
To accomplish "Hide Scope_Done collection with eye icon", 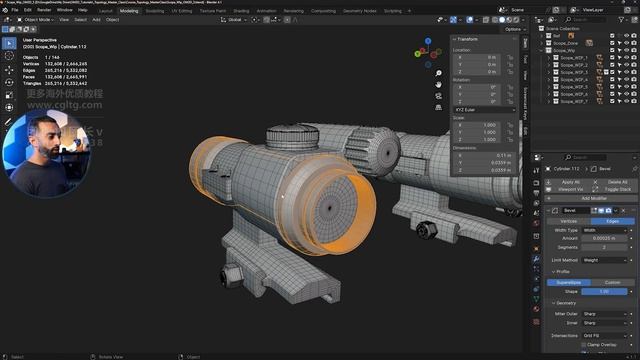I will pyautogui.click(x=627, y=43).
